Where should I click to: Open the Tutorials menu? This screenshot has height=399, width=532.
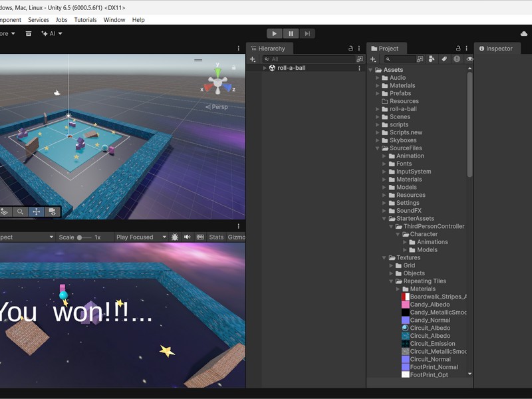(86, 20)
